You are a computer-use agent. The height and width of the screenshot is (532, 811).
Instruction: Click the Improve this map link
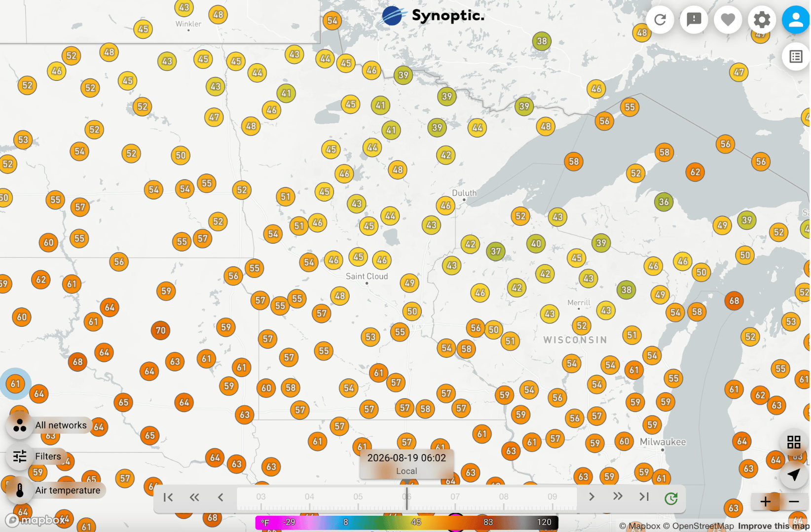click(x=774, y=526)
